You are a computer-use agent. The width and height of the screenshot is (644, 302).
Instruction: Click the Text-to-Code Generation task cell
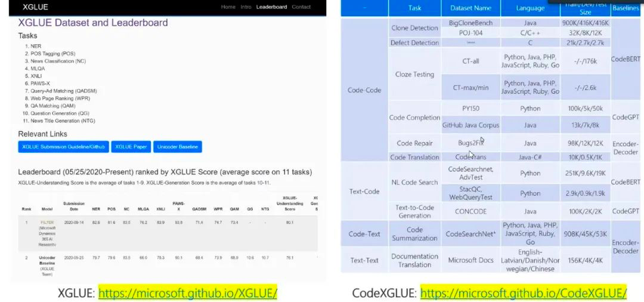click(x=414, y=211)
